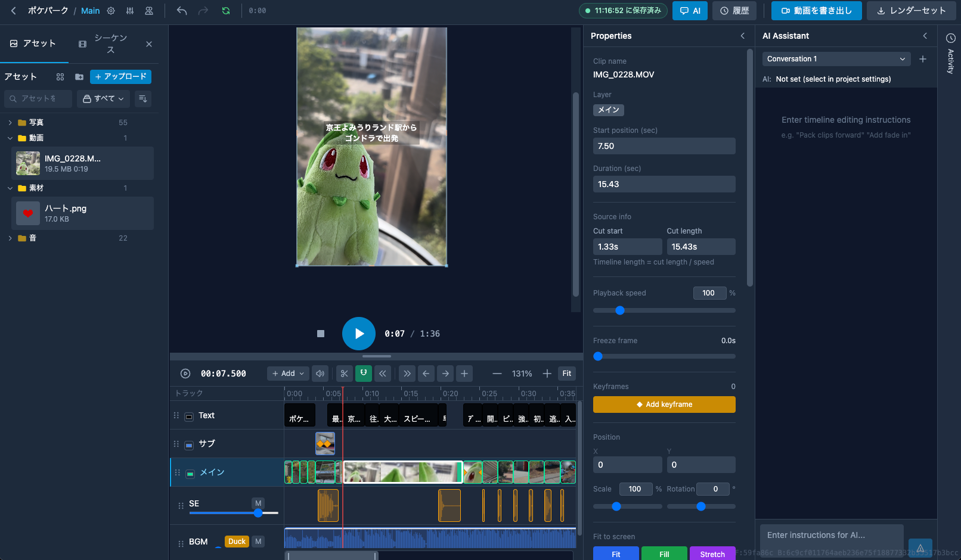Click 動画を書き出し export button
The width and height of the screenshot is (961, 560).
pos(816,11)
